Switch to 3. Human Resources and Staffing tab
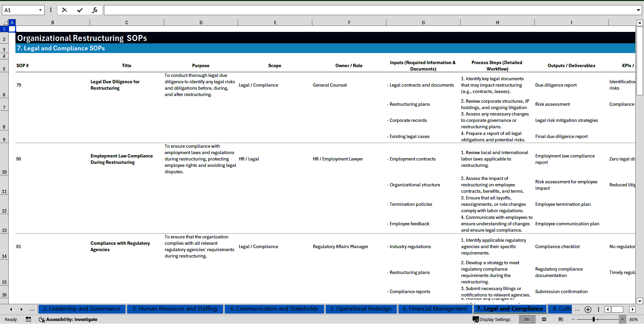 tap(174, 309)
